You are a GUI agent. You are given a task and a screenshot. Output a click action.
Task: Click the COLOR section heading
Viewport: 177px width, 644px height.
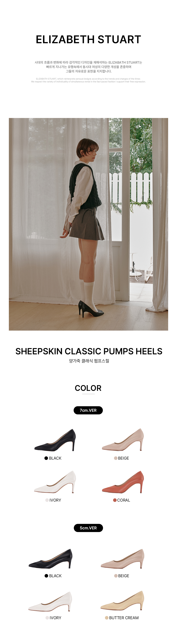(x=88, y=388)
